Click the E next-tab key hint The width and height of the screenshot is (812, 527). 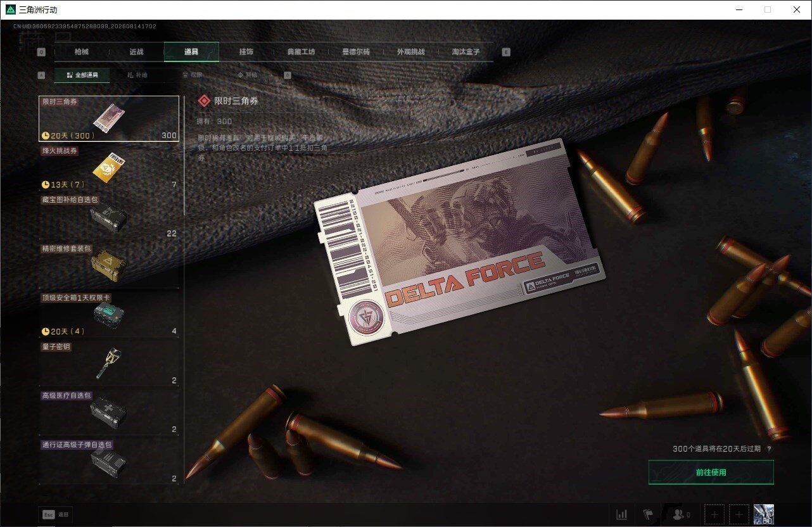pos(506,53)
